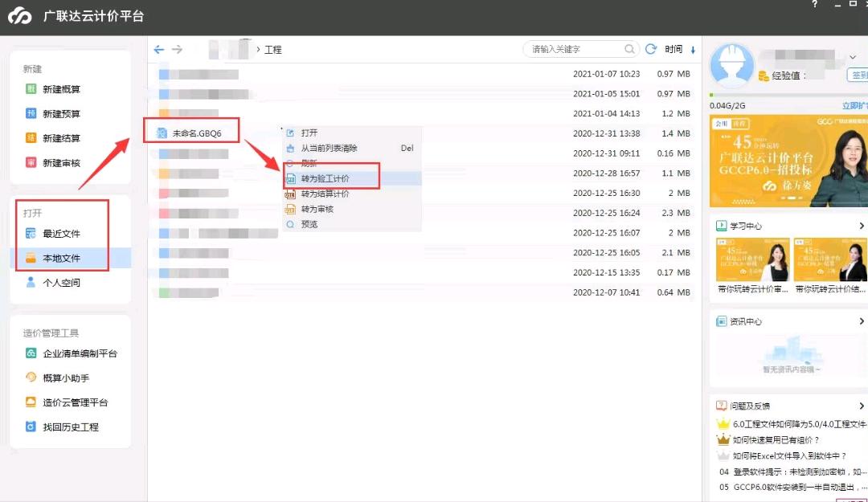Click the 问题及反馈 icon
The image size is (868, 502).
click(721, 406)
